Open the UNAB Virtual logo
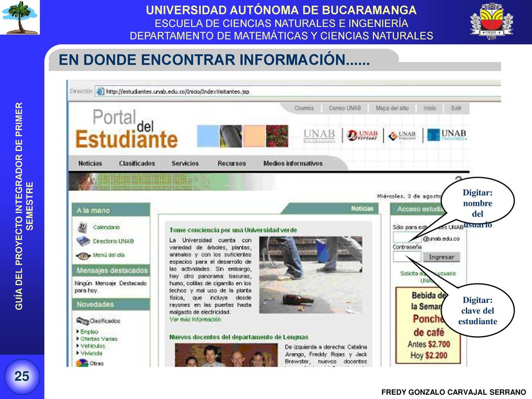The width and height of the screenshot is (532, 399). (362, 136)
